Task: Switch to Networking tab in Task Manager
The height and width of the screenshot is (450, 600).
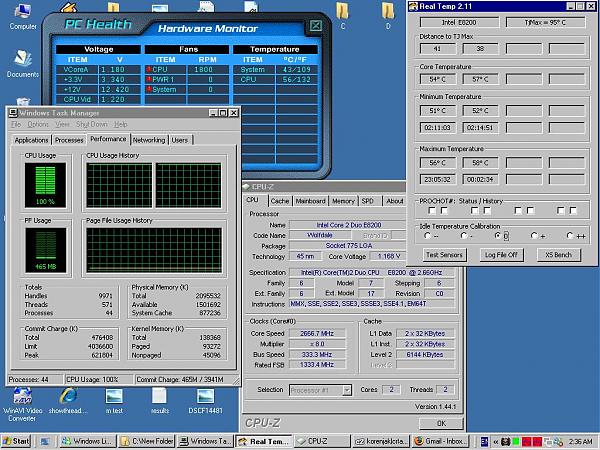Action: click(x=149, y=140)
